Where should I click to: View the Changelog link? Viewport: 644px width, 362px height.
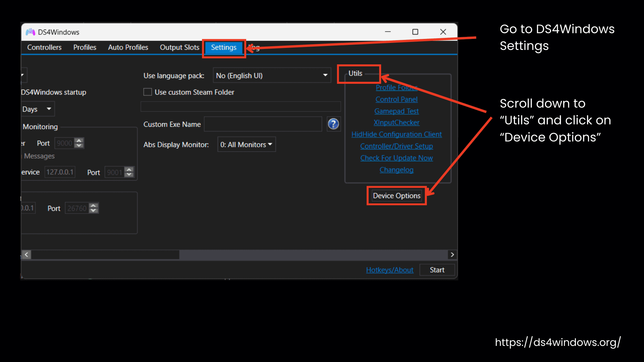click(x=396, y=170)
